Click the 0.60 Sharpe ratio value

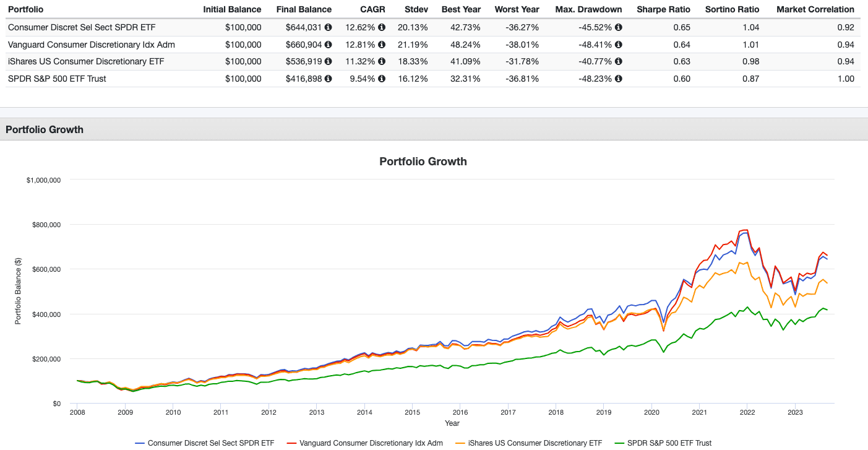pos(681,79)
